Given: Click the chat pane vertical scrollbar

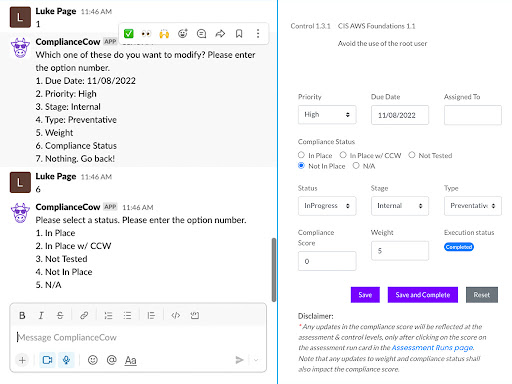Looking at the screenshot, I should pyautogui.click(x=274, y=270).
